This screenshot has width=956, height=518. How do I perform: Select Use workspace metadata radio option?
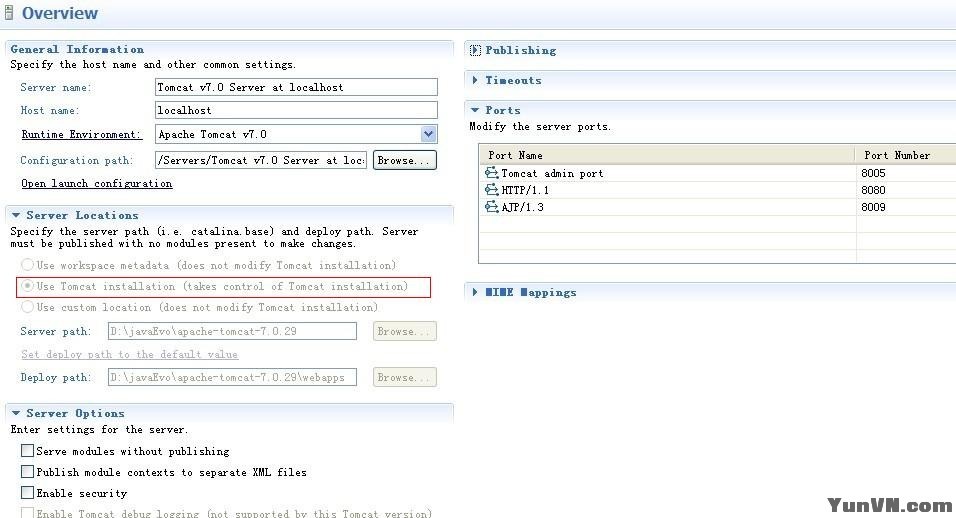[27, 265]
